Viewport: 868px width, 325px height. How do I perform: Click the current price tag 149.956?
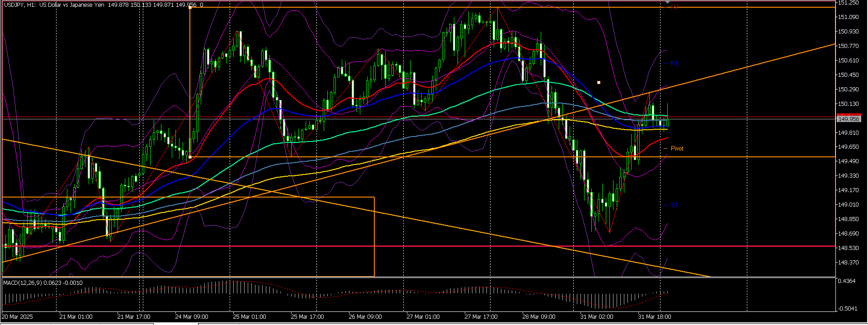point(848,119)
